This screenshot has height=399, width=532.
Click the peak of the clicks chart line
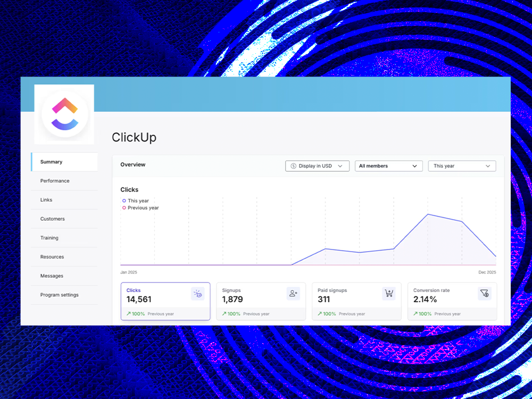point(427,215)
